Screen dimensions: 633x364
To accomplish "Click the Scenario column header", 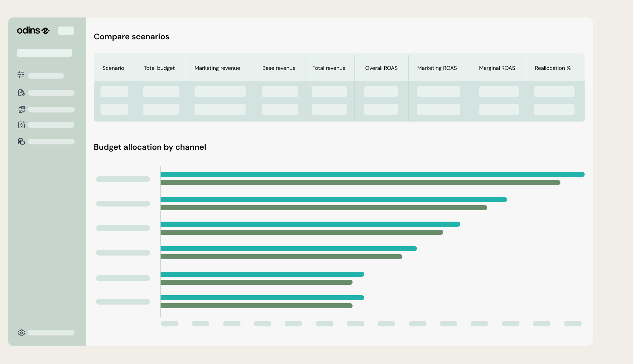I will tap(113, 68).
